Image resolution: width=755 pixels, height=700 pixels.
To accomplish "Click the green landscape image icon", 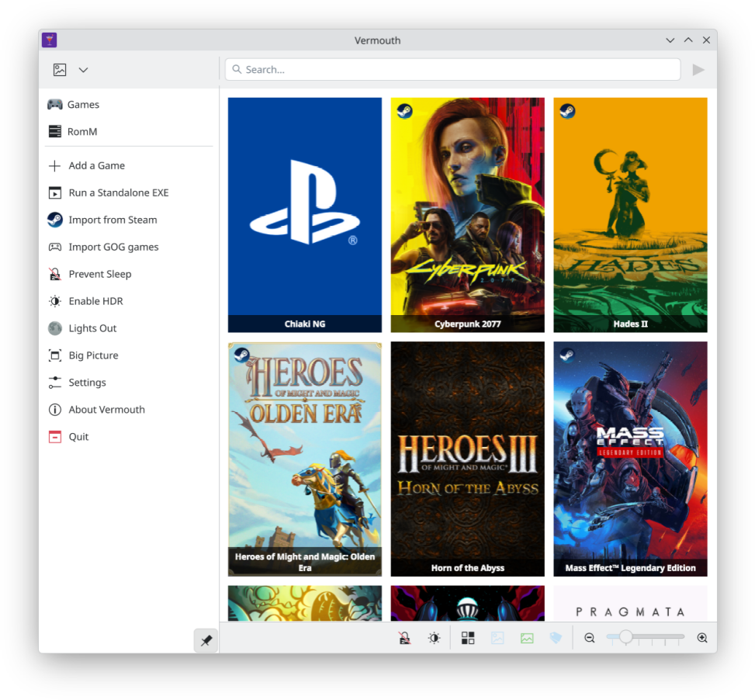I will [x=527, y=638].
